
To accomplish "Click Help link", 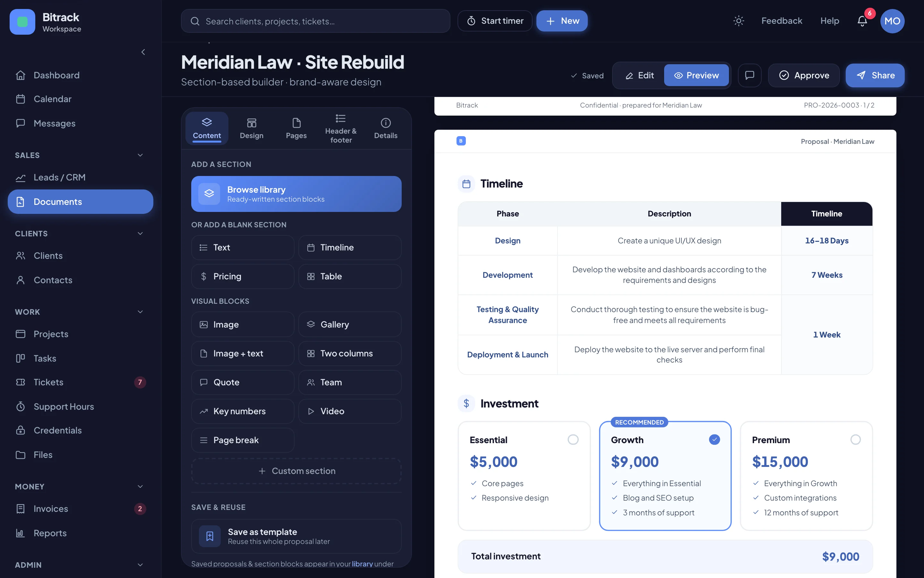I will pyautogui.click(x=830, y=21).
